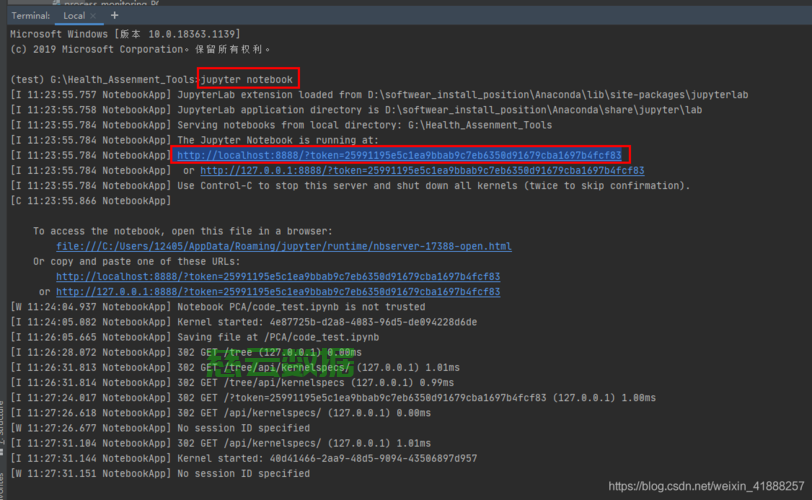Image resolution: width=812 pixels, height=500 pixels.
Task: Click 'To access the notebook, open this file' text
Action: pyautogui.click(x=183, y=231)
